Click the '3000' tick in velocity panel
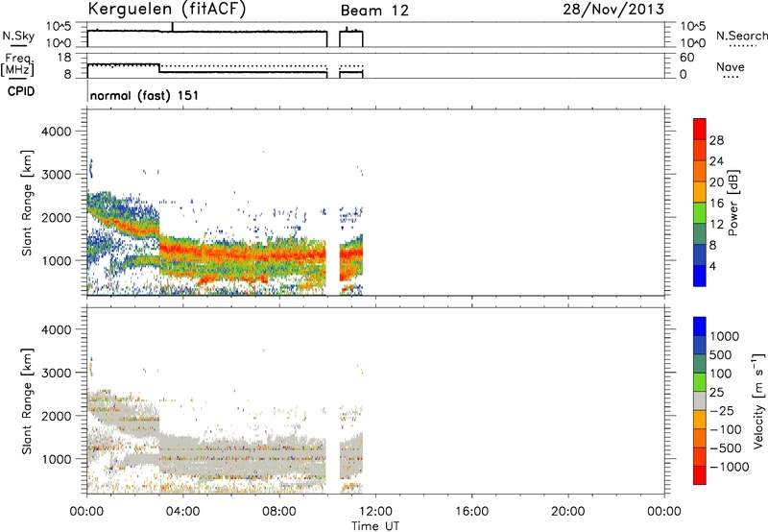The width and height of the screenshot is (768, 532). [57, 373]
